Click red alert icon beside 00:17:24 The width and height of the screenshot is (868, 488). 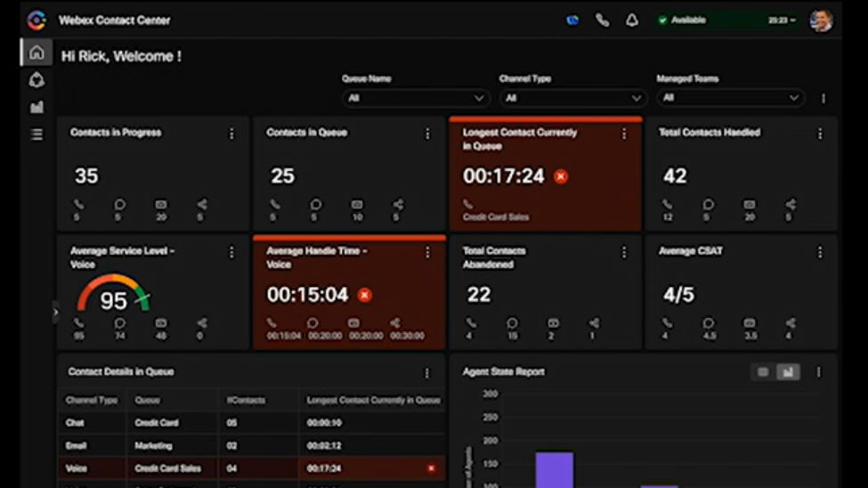561,176
